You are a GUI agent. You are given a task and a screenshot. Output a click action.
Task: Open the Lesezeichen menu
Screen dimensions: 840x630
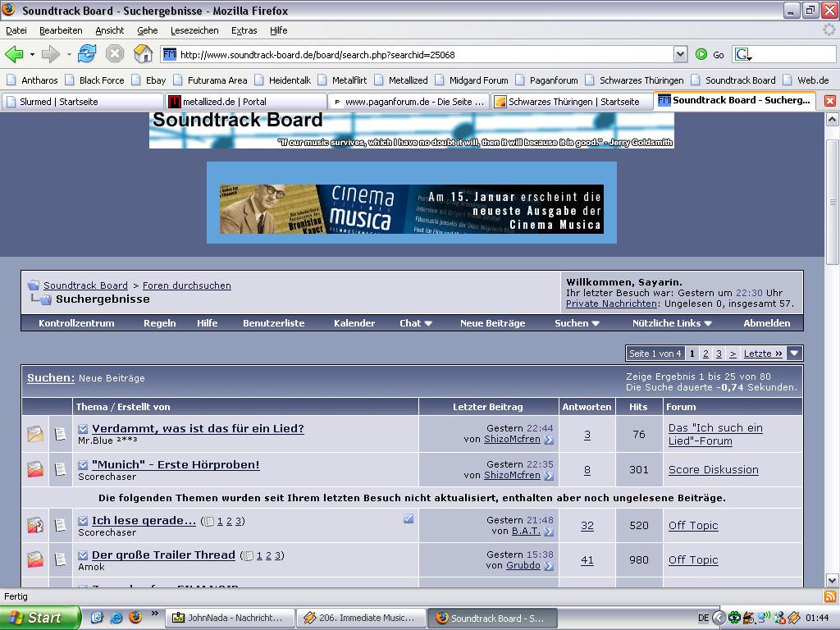(194, 30)
